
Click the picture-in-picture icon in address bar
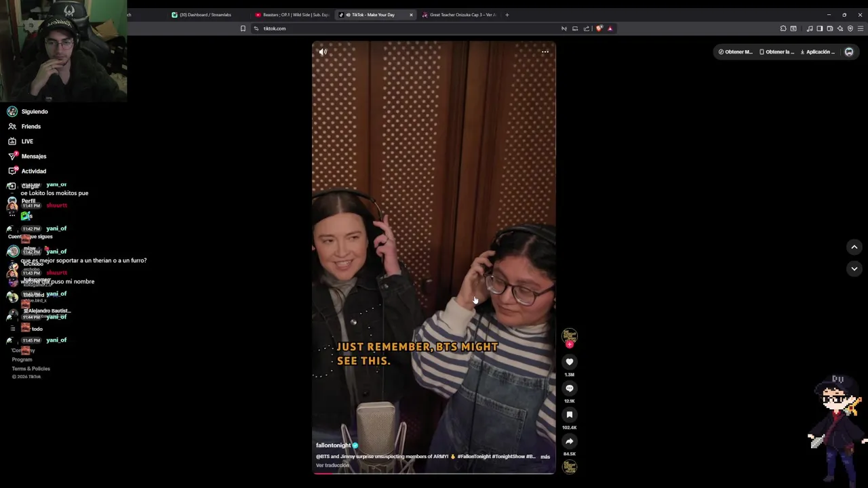(x=575, y=28)
